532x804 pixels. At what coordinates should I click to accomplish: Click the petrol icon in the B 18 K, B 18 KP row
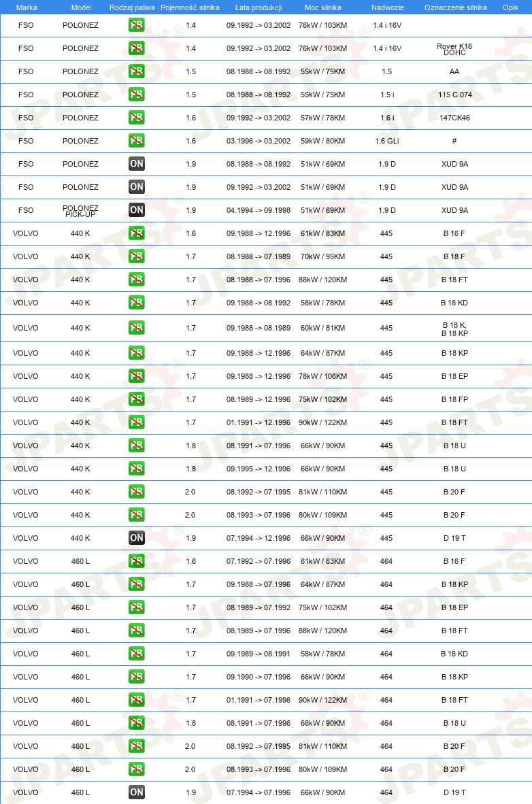137,327
